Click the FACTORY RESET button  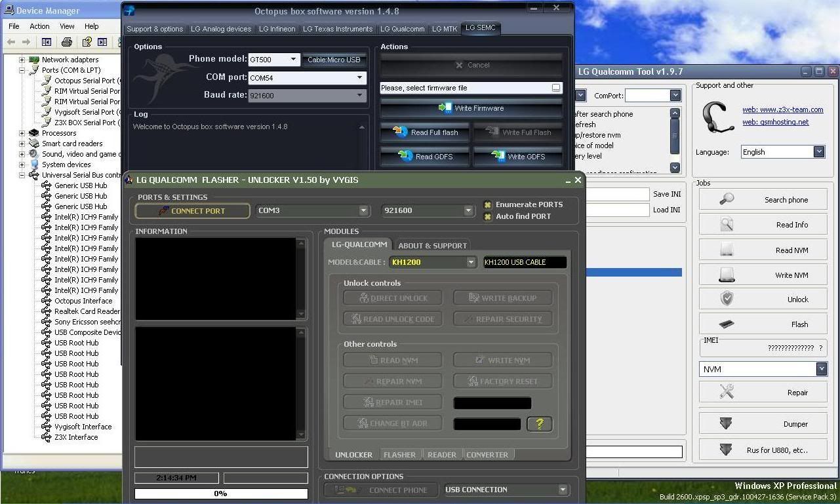tap(503, 381)
